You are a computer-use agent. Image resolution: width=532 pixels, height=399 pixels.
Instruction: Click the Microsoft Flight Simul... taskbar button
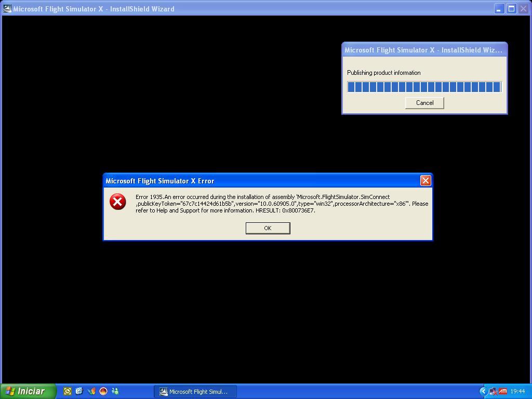pyautogui.click(x=195, y=392)
